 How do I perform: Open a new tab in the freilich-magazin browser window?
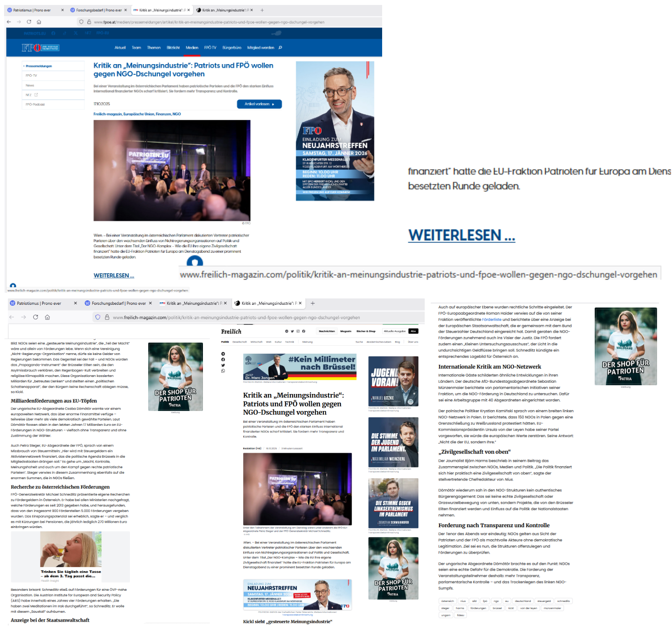313,303
